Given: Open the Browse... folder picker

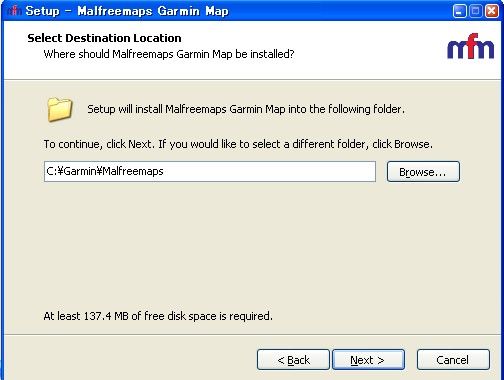Looking at the screenshot, I should (423, 172).
